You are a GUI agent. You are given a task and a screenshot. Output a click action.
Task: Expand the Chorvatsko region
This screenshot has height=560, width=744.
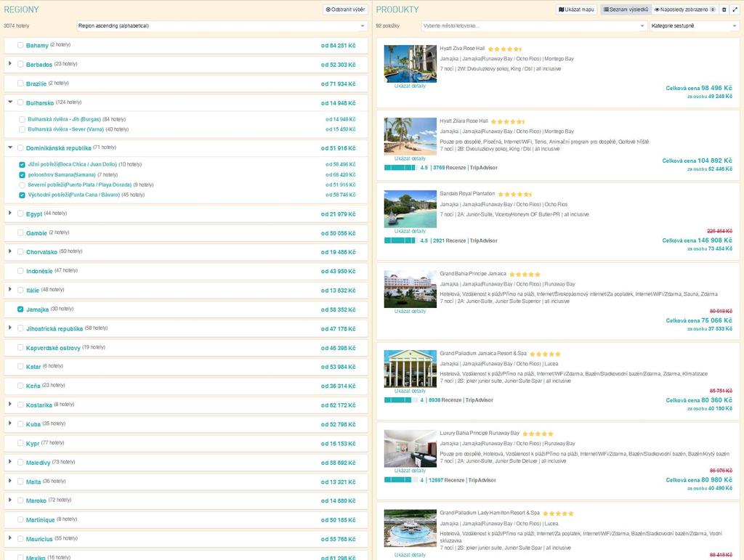tap(10, 251)
